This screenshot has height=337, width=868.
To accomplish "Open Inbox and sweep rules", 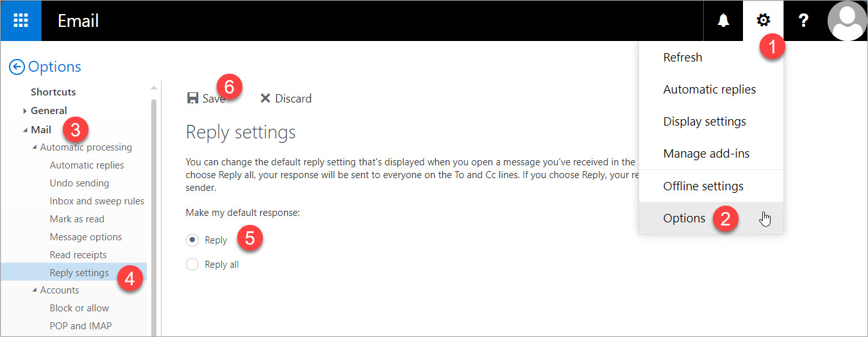I will [97, 201].
